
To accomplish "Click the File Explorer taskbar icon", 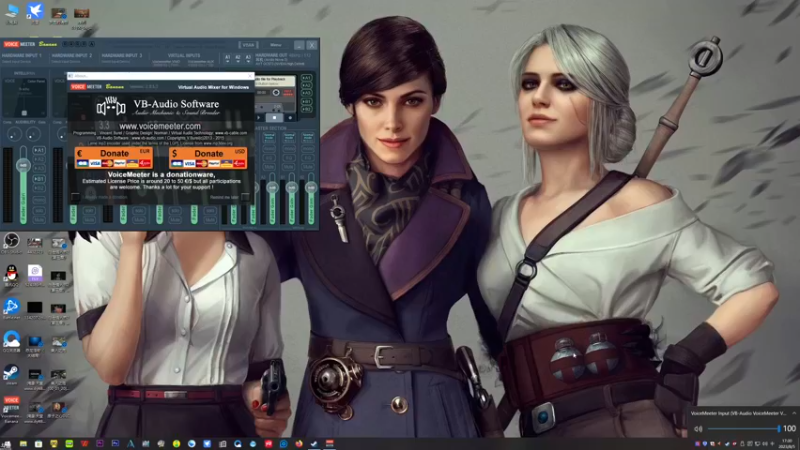I will (23, 444).
